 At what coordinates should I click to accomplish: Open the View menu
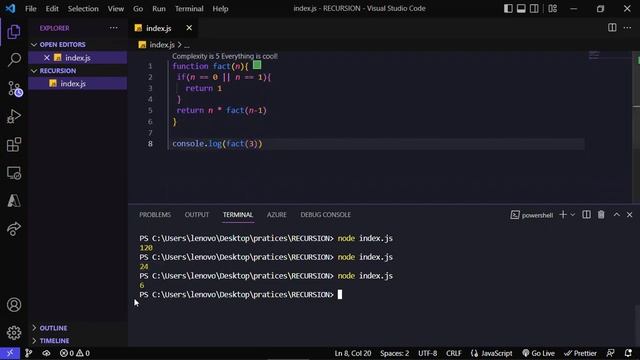116,9
